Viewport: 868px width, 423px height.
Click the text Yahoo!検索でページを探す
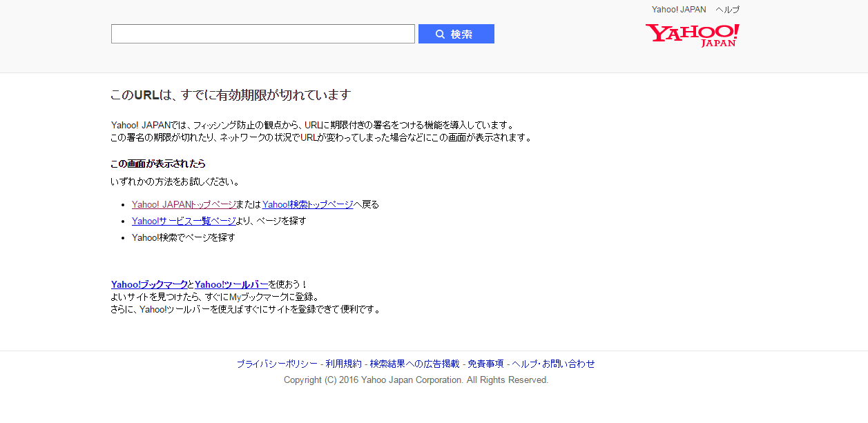click(184, 237)
